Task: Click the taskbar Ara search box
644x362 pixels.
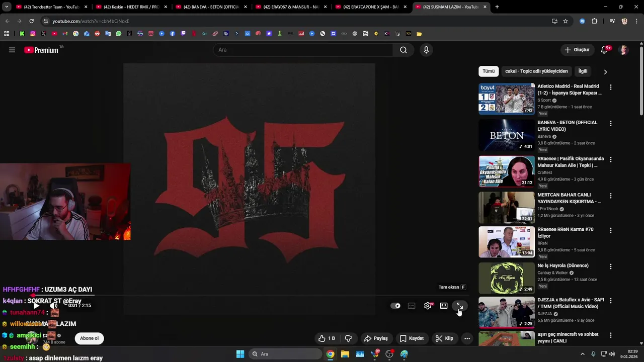Action: click(x=285, y=354)
